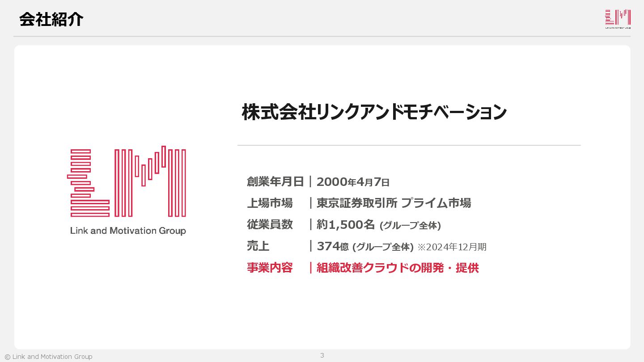Click the label 売上
The height and width of the screenshot is (362, 644).
click(258, 246)
